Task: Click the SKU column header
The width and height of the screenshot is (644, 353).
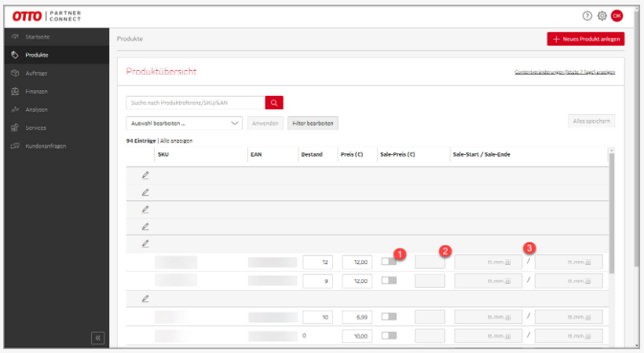Action: [163, 155]
